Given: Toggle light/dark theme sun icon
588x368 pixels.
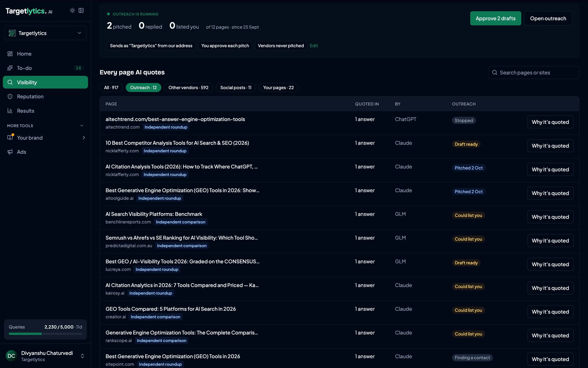Looking at the screenshot, I should point(72,10).
